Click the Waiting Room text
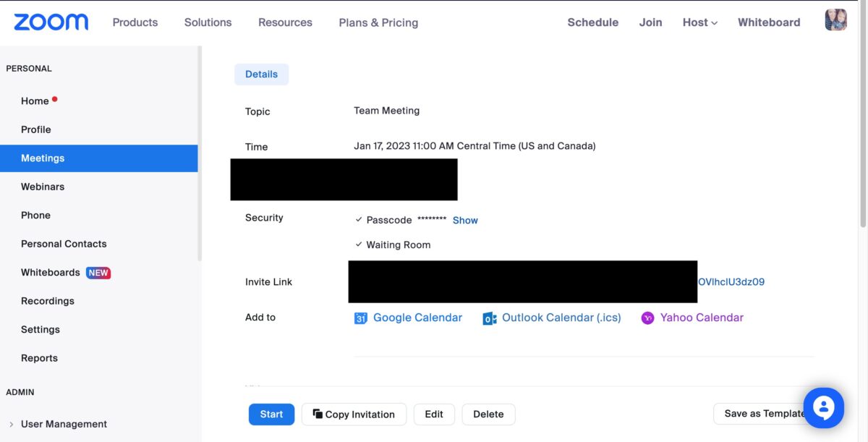 (398, 245)
